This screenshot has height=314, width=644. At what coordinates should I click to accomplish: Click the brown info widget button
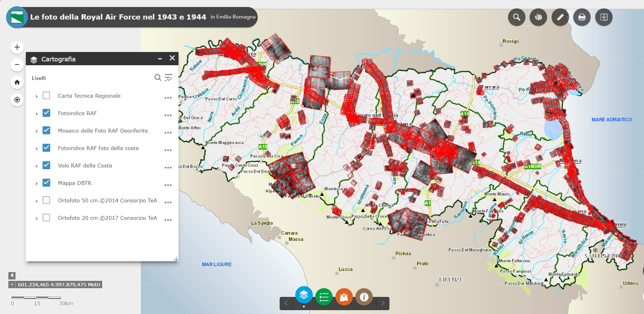coord(364,297)
